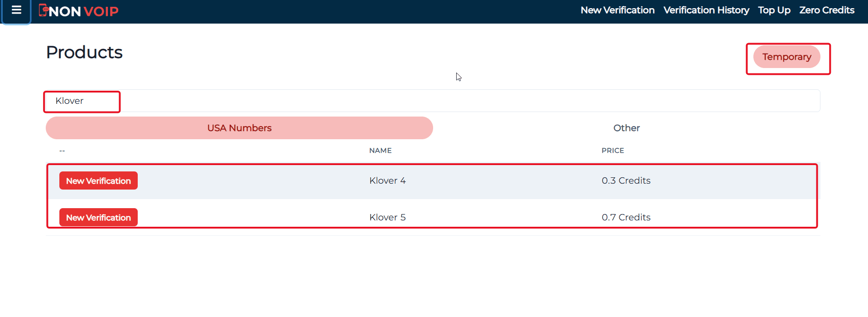868x317 pixels.
Task: Switch to the Other tab
Action: click(627, 128)
